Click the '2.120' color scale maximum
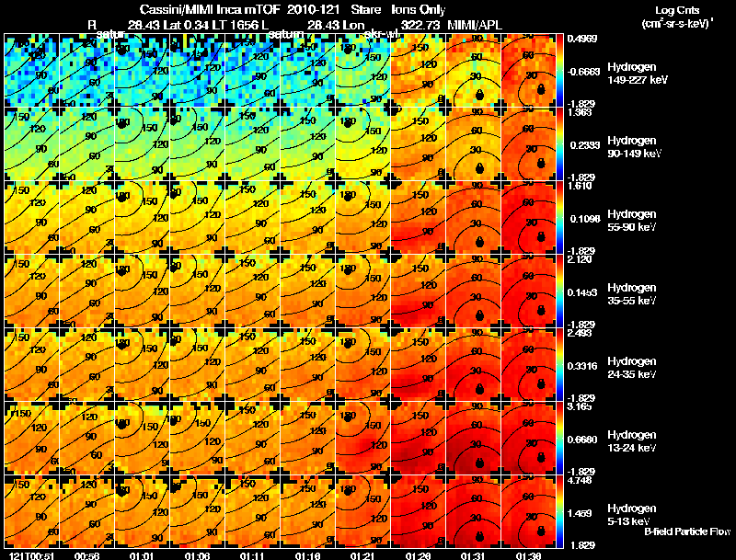The image size is (736, 560). [580, 259]
